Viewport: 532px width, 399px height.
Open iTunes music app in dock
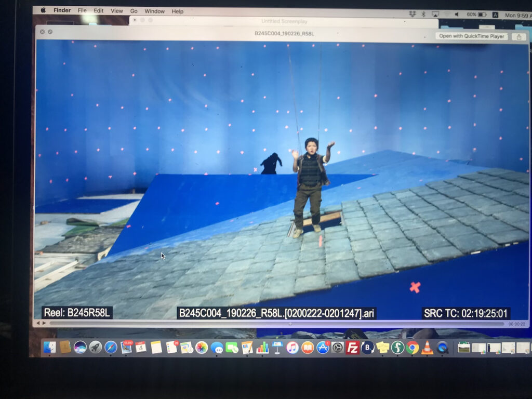(x=292, y=348)
